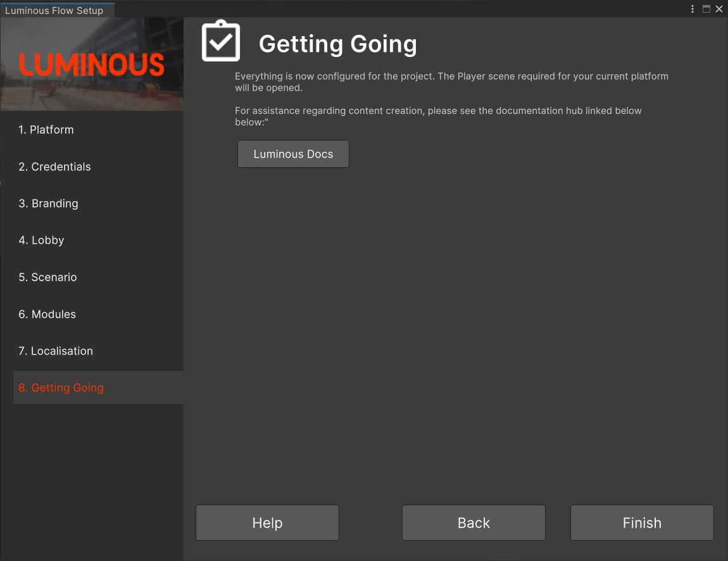Click the clipboard checkmark icon beside the heading

220,42
